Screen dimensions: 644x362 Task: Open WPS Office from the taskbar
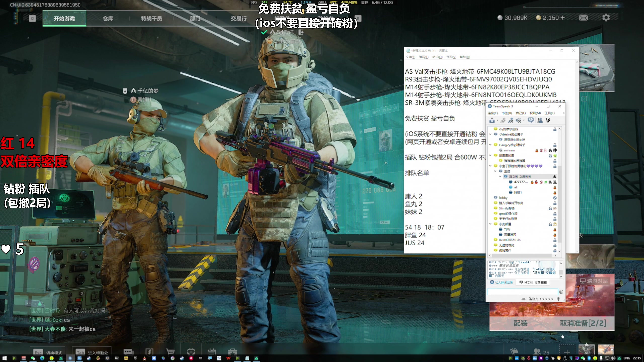228,358
